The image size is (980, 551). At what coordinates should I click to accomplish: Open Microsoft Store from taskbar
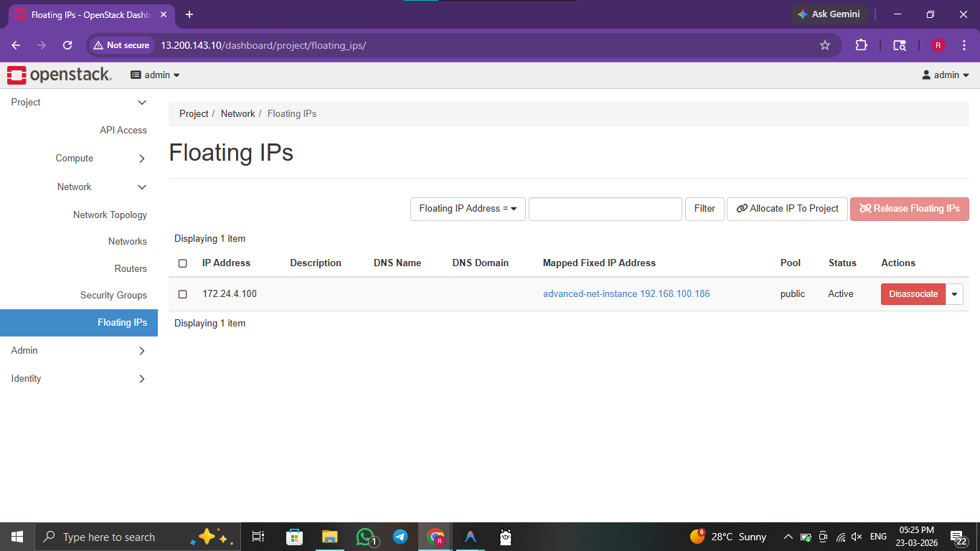pyautogui.click(x=294, y=537)
